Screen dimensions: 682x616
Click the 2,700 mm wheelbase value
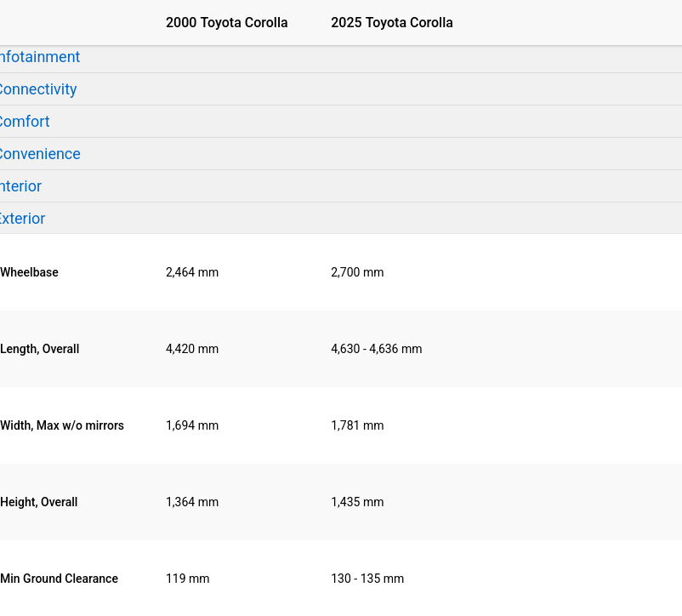pos(357,272)
